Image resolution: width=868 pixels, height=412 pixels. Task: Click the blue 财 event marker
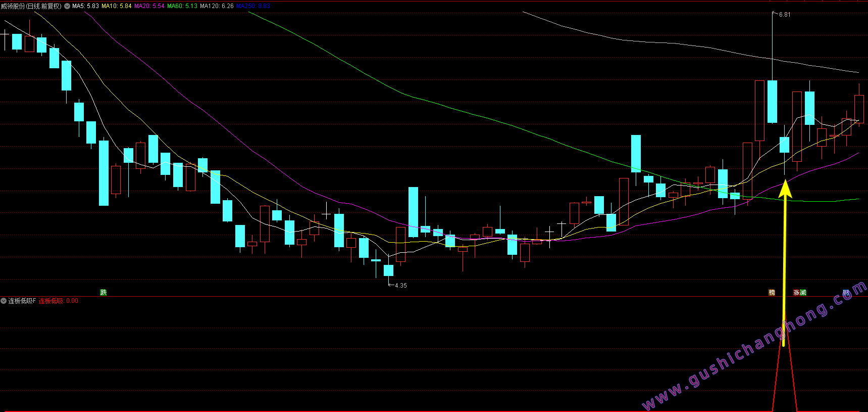coord(846,292)
